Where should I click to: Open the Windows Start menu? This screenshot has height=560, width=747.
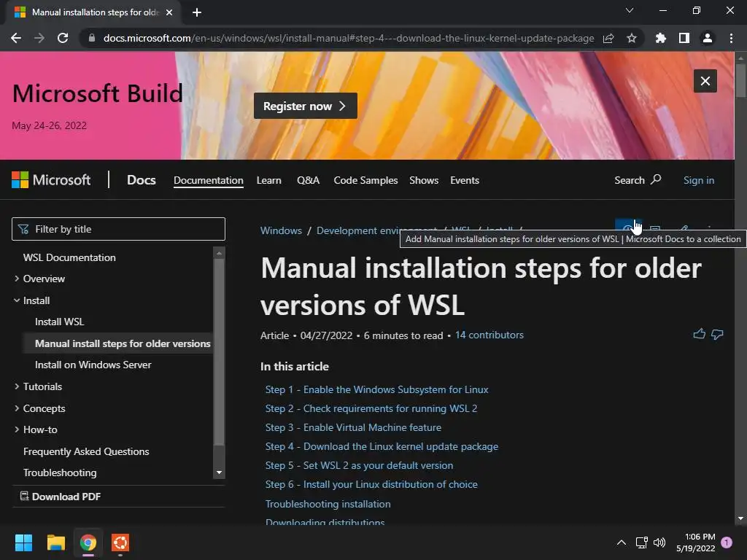click(x=23, y=542)
